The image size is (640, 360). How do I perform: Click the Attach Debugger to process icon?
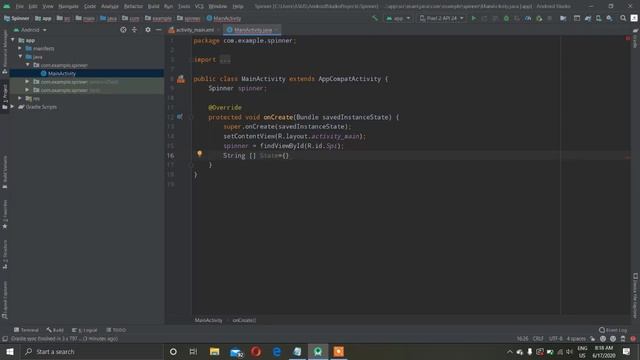pos(539,18)
